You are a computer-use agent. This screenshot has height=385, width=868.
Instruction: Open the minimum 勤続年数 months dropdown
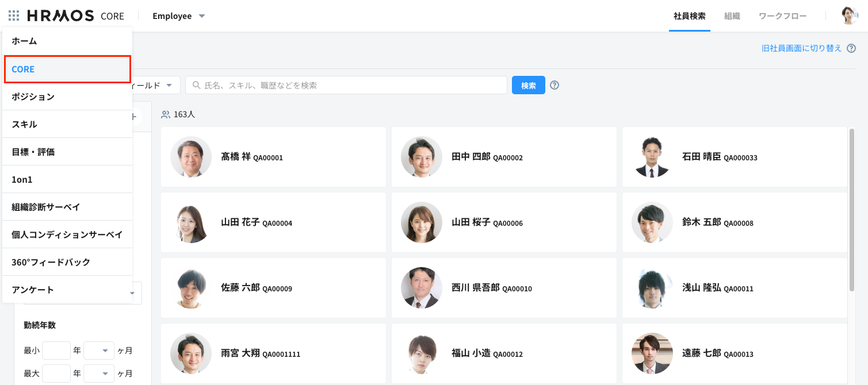coord(99,350)
